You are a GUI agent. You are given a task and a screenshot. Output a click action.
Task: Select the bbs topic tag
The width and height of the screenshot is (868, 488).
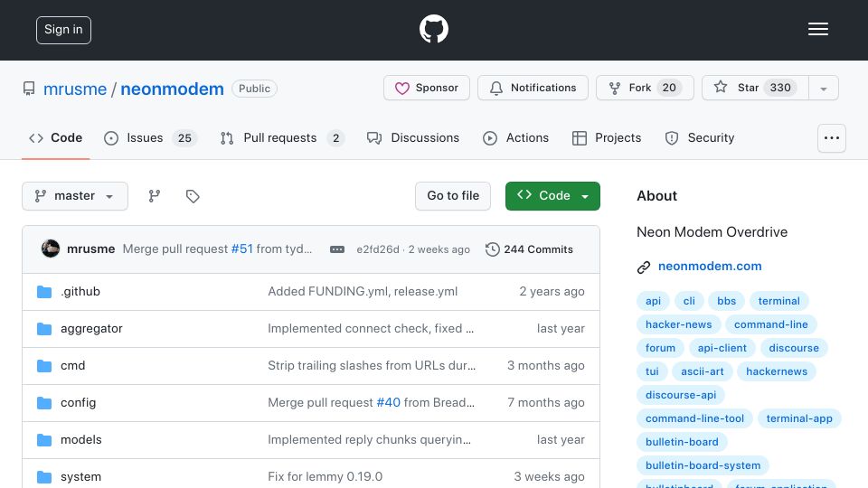(726, 301)
